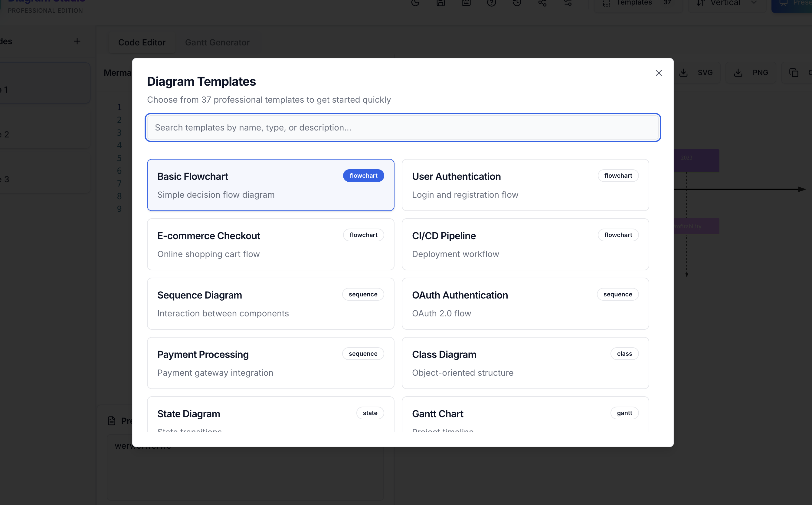Open settings sliders icon
The height and width of the screenshot is (505, 812).
click(567, 3)
